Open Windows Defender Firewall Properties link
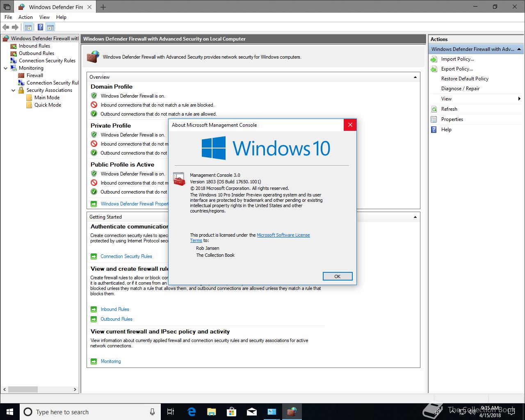 point(135,204)
